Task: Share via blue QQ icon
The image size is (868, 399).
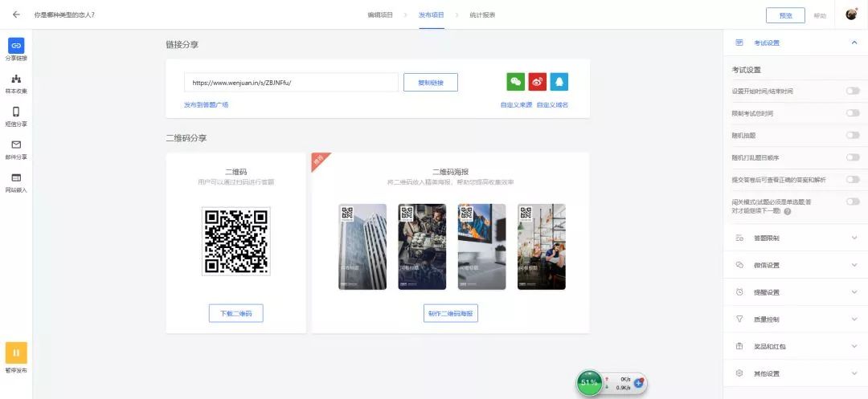Action: 559,82
